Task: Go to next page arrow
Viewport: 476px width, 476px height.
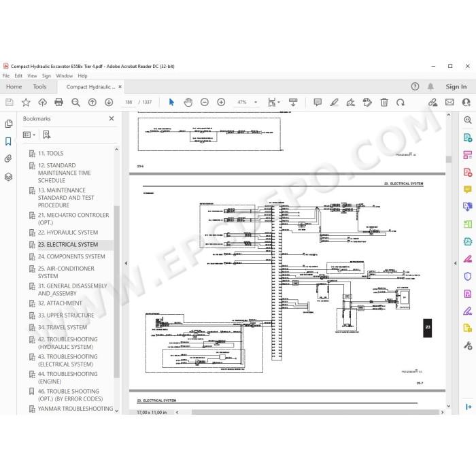Action: [109, 102]
